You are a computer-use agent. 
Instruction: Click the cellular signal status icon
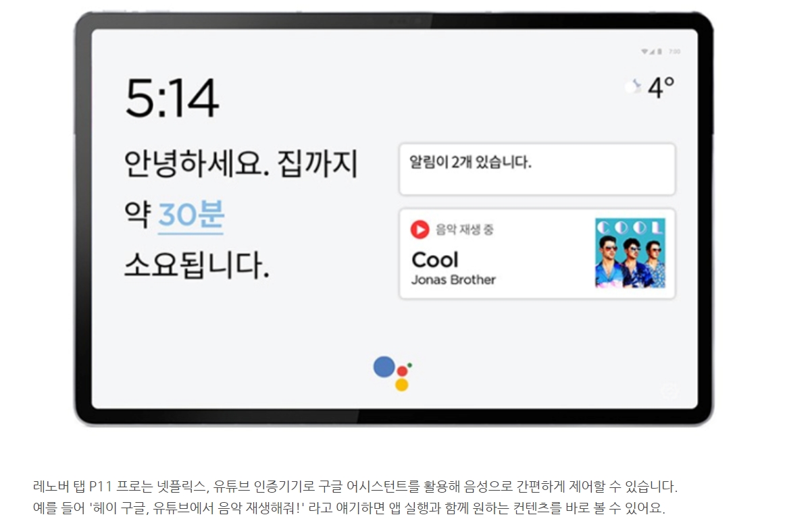click(x=652, y=51)
